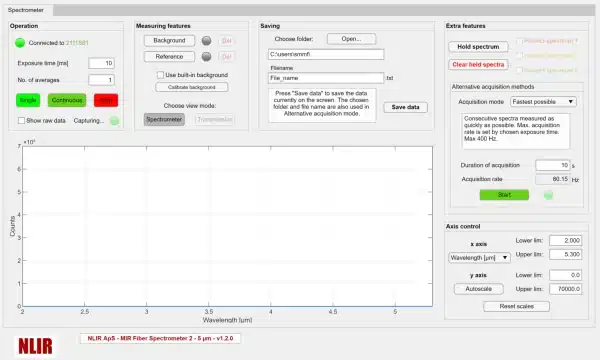
Task: Click x axis Upper lim field 5.300
Action: 566,254
